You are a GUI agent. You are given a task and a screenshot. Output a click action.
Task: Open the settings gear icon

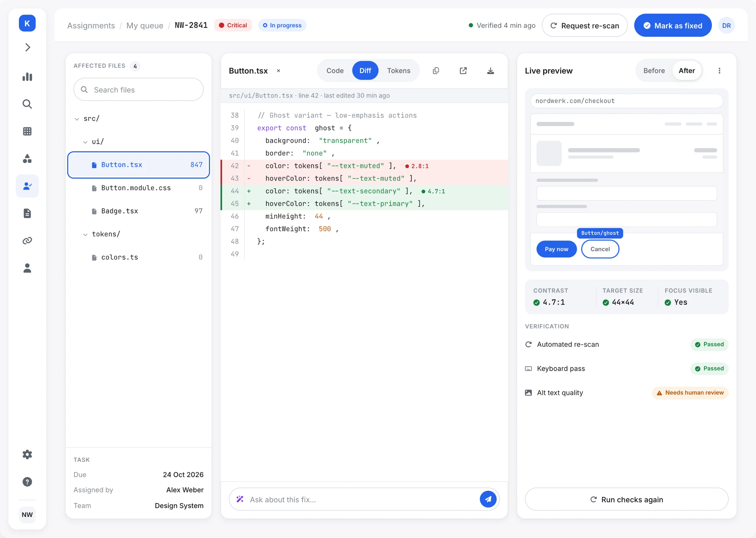click(x=27, y=454)
